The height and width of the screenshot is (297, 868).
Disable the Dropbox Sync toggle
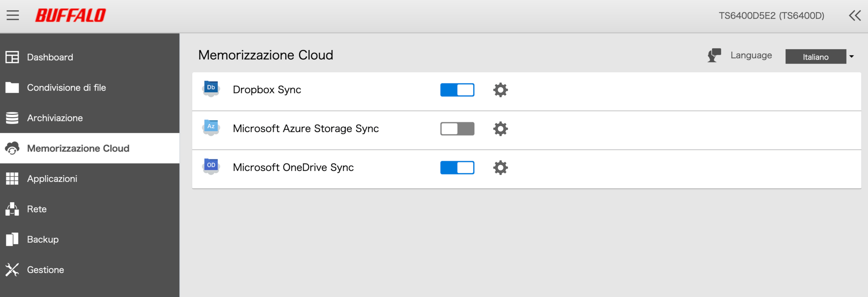point(458,90)
